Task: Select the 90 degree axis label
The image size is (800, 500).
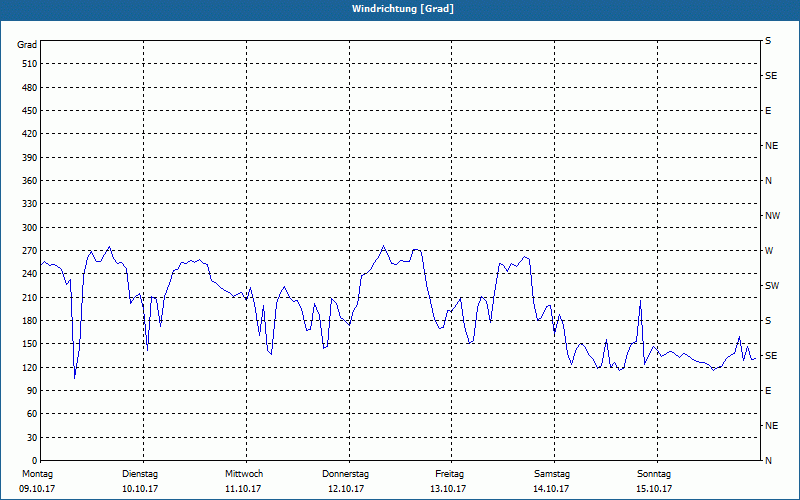Action: [32, 391]
